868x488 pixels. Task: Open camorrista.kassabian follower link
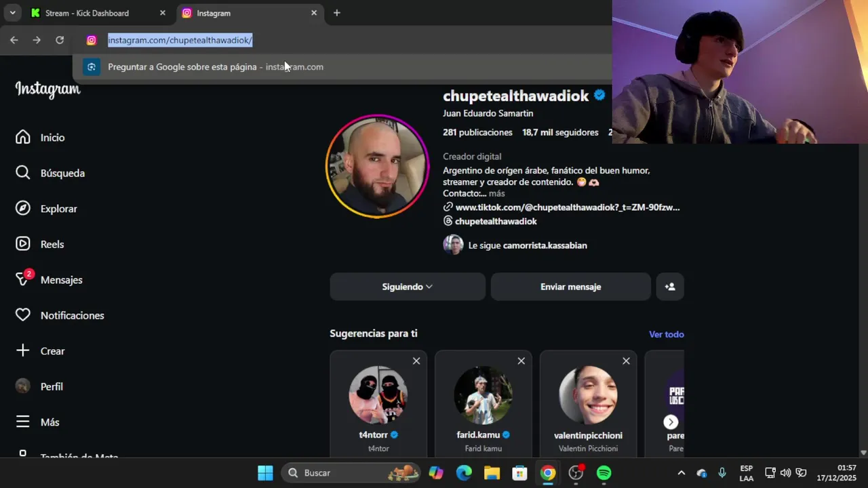(545, 245)
